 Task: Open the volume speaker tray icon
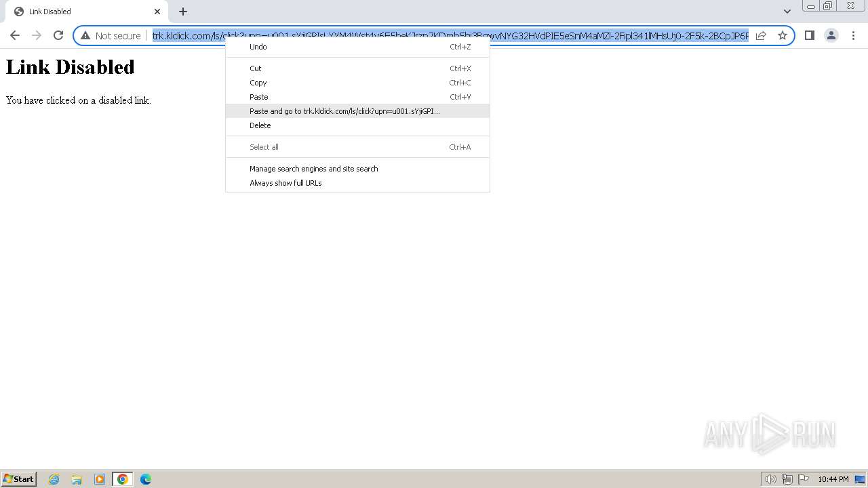771,479
